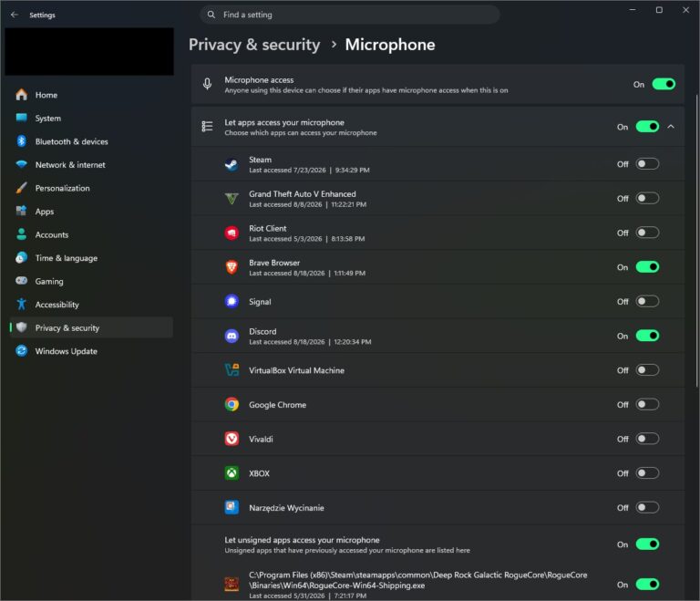Click the Accounts person icon

22,234
